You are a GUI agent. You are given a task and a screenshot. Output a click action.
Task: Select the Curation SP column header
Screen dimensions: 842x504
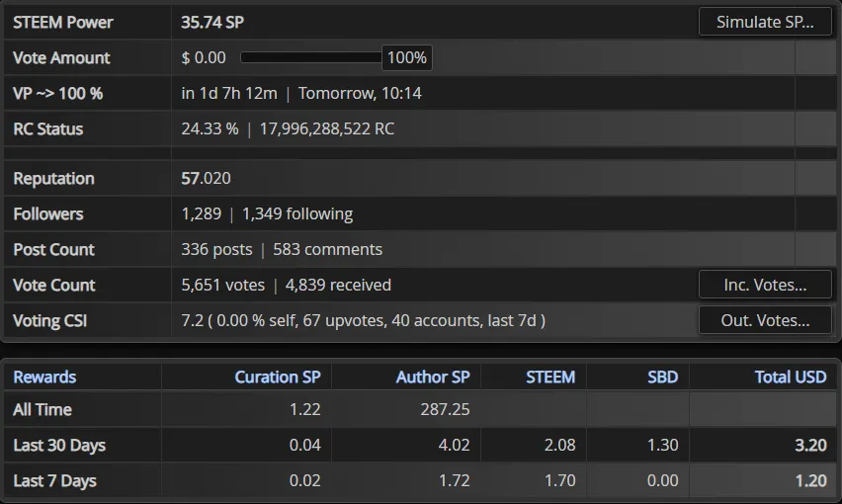(278, 377)
